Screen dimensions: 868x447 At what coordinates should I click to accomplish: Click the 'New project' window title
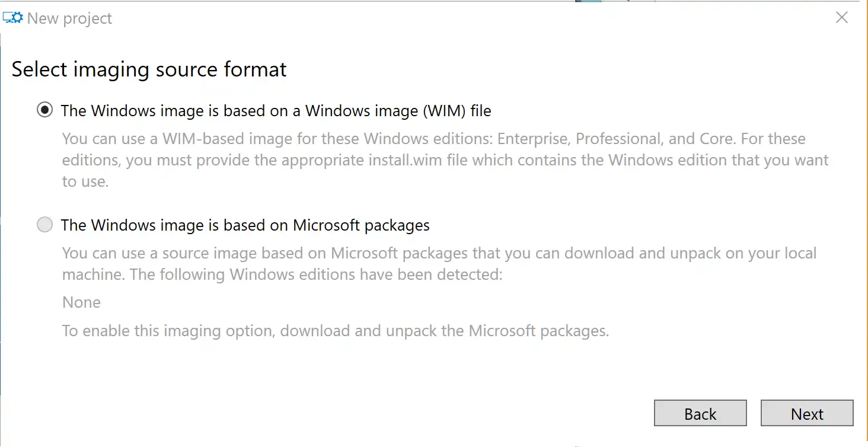(69, 18)
